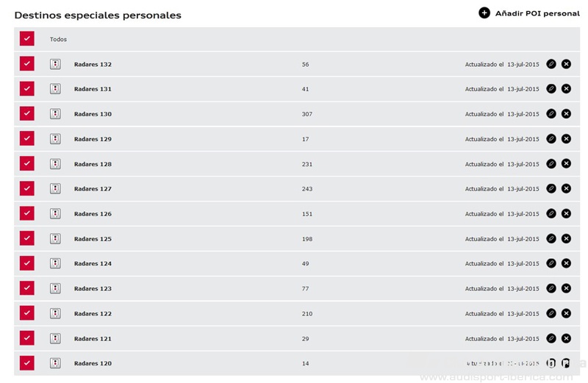The width and height of the screenshot is (588, 383).
Task: Uncheck the Radares 132 checkbox
Action: pyautogui.click(x=27, y=63)
